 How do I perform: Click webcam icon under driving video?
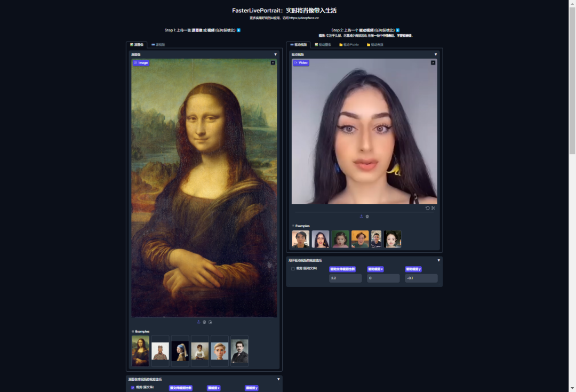pos(367,217)
